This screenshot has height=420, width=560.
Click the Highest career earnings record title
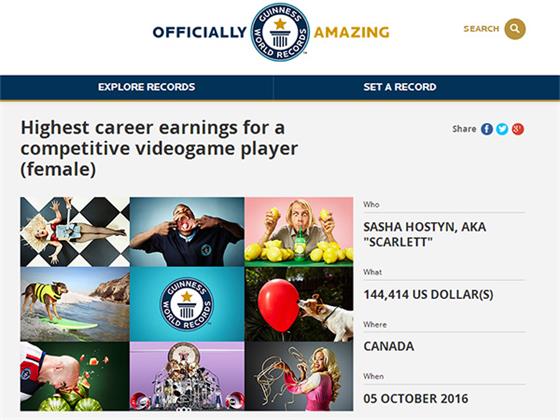tap(159, 148)
